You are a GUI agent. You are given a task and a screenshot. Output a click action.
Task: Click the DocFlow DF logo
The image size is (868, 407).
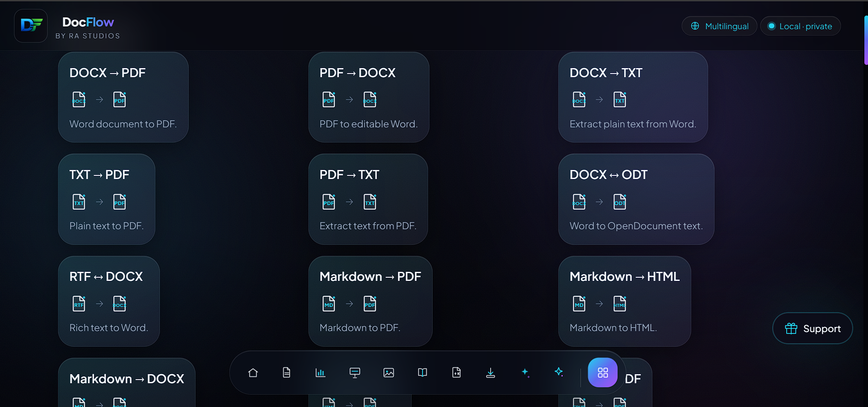point(31,26)
